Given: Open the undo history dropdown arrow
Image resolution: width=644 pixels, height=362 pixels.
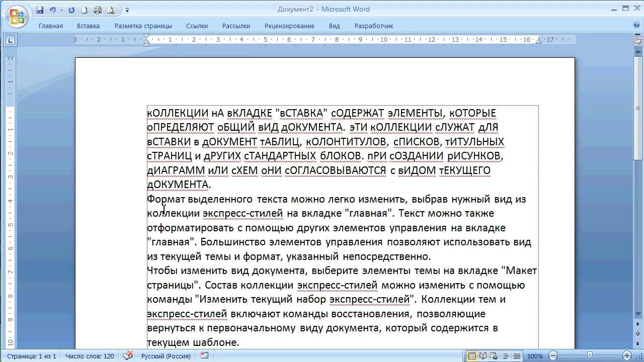Looking at the screenshot, I should pos(61,10).
